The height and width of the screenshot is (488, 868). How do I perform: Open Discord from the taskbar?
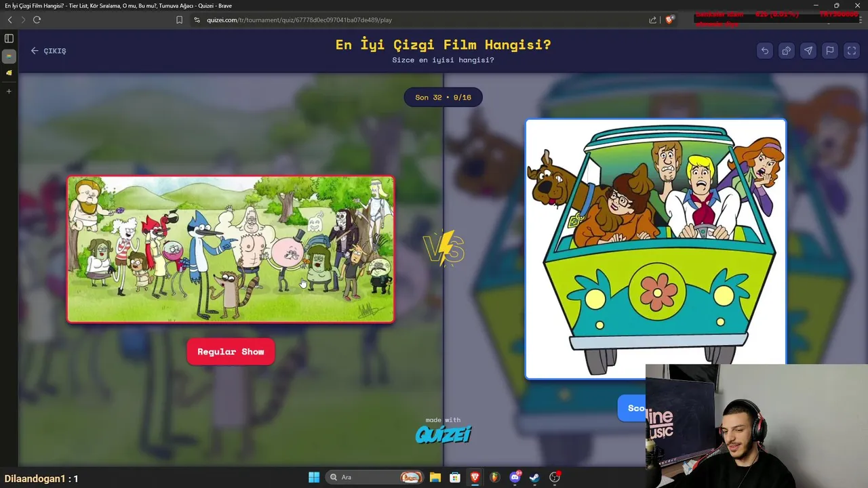[515, 477]
